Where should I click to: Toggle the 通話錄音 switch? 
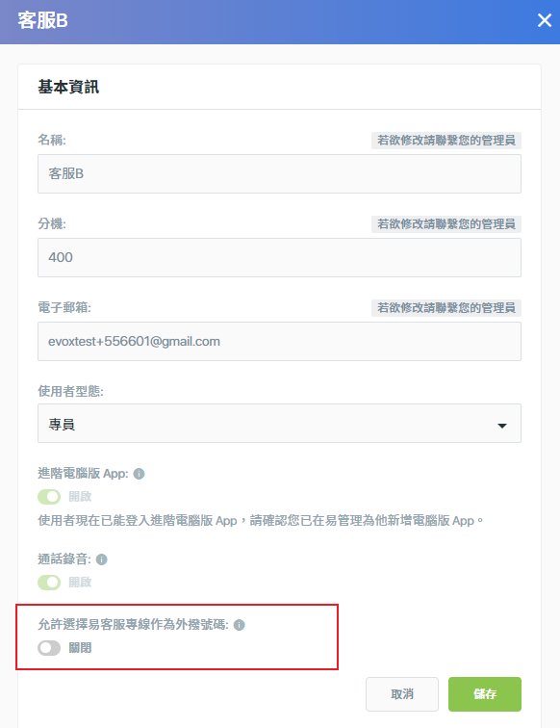pos(49,583)
